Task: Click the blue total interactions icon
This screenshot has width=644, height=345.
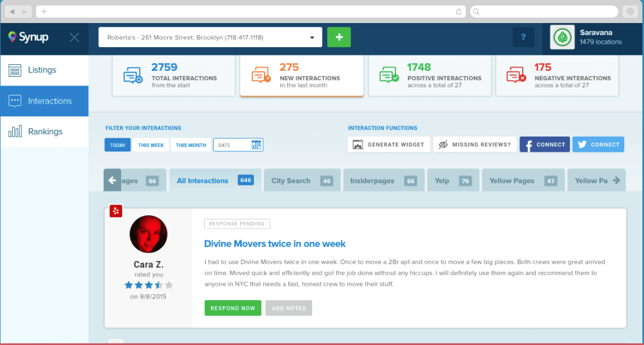Action: click(x=133, y=76)
